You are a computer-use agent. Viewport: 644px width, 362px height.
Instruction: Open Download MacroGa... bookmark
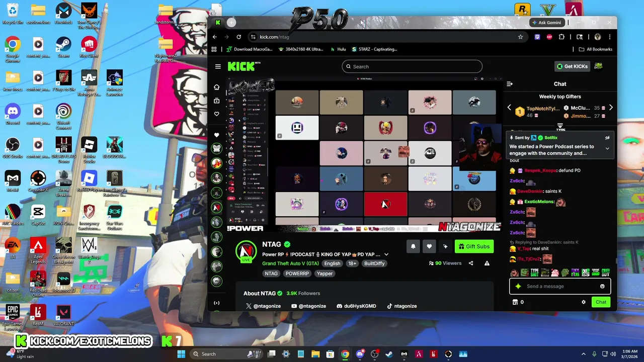tap(249, 49)
